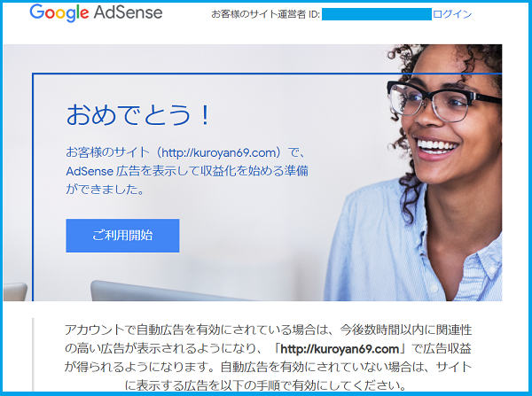Click the ができました。 text line
Screen dimensions: 532x396
point(106,190)
